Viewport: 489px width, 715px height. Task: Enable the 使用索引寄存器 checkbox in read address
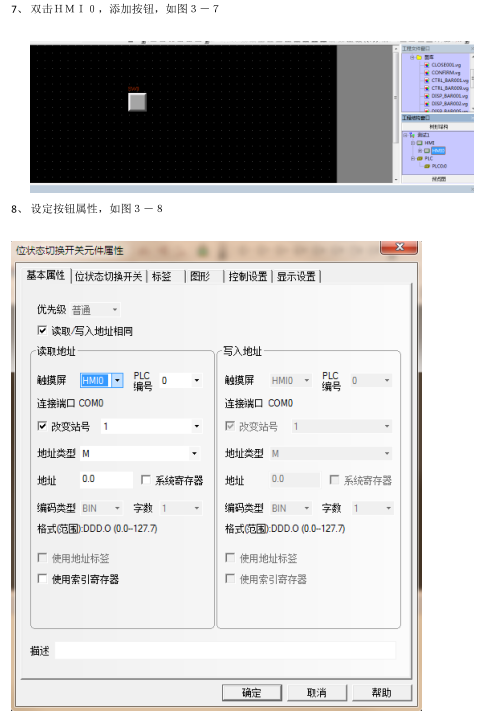coord(42,579)
